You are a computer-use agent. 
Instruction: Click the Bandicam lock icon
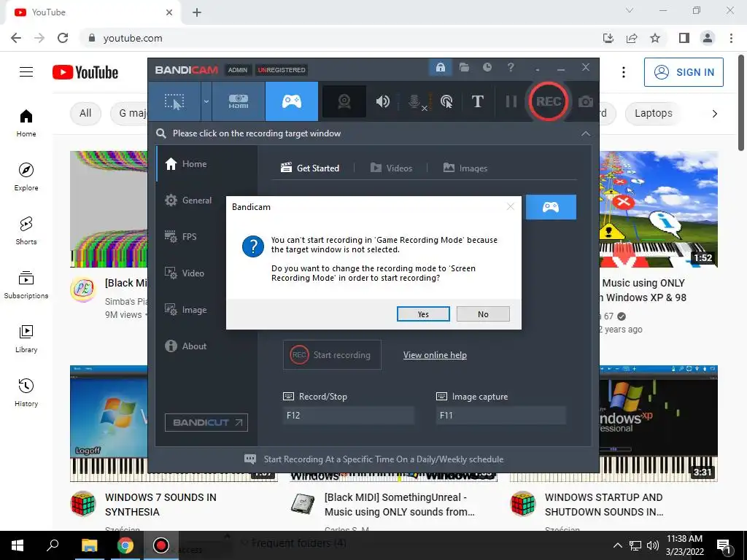pos(440,68)
